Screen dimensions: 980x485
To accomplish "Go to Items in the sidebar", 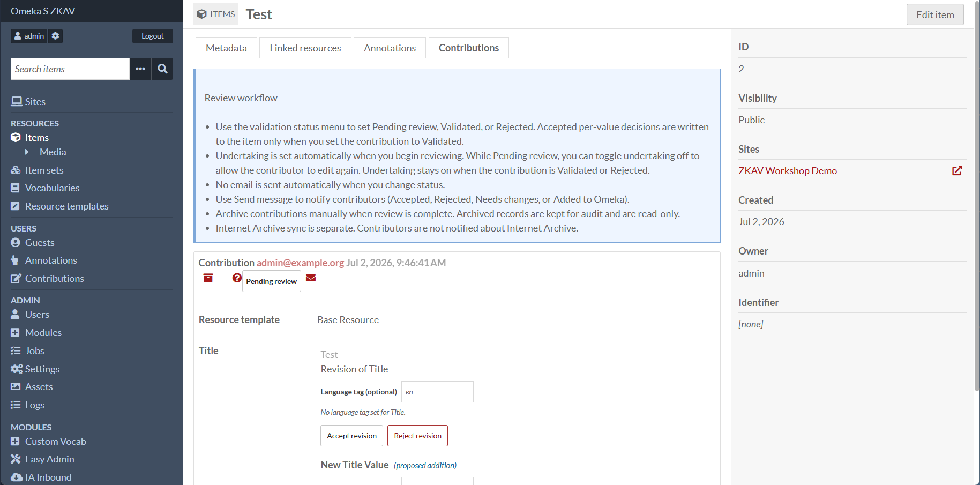I will click(30, 138).
